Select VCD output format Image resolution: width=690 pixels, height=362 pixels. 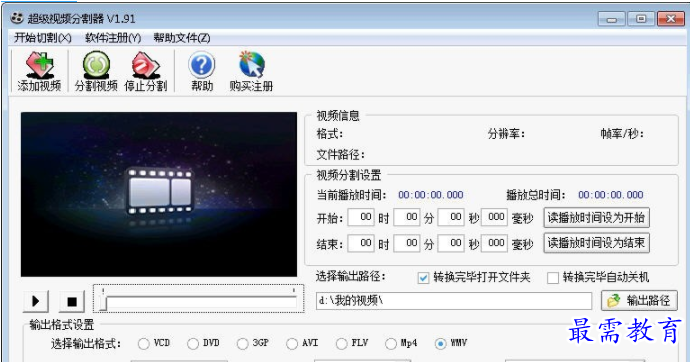pyautogui.click(x=143, y=344)
